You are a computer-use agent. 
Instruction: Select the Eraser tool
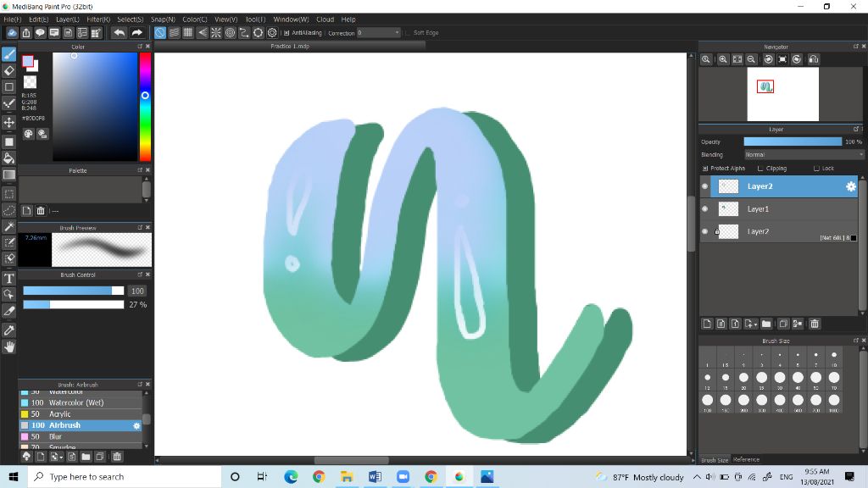coord(8,70)
